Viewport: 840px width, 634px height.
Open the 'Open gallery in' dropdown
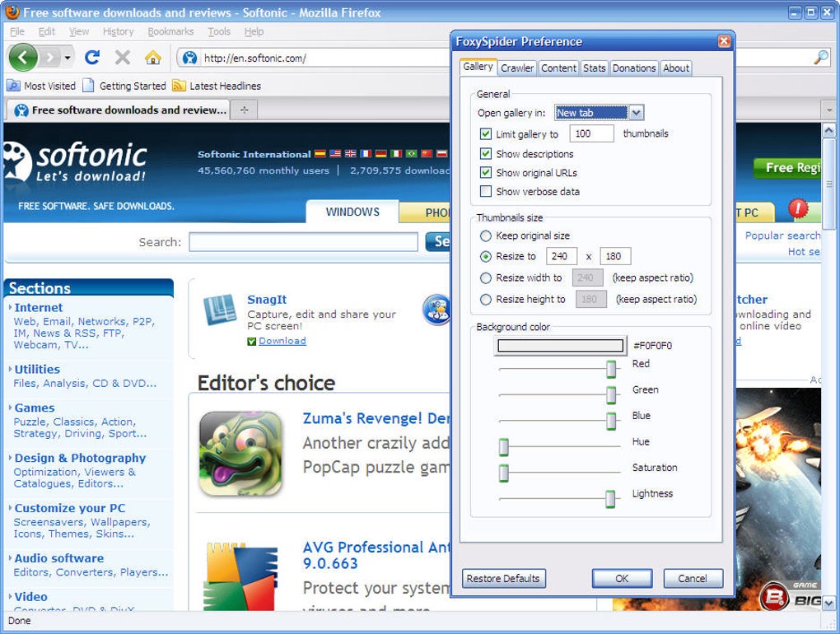636,113
